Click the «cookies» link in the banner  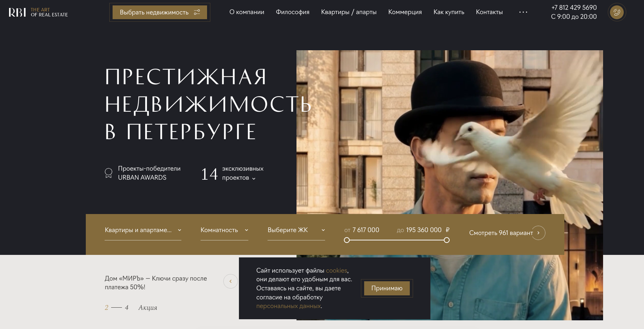pos(337,270)
